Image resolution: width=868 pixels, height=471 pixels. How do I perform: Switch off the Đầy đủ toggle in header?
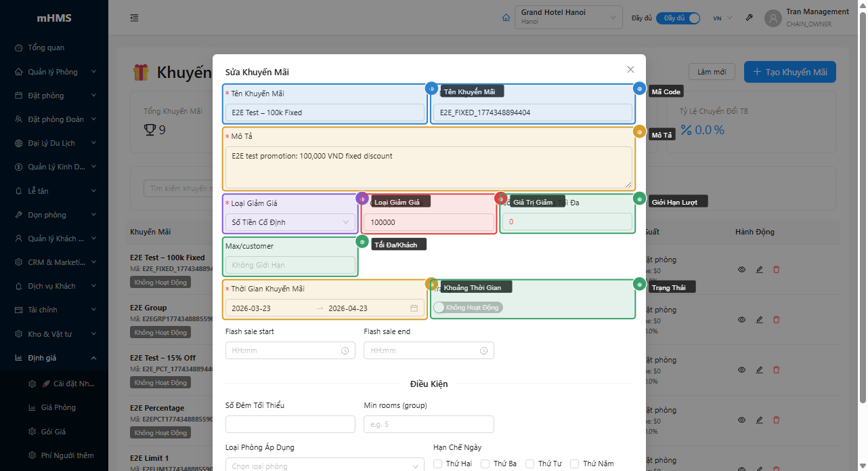coord(678,18)
